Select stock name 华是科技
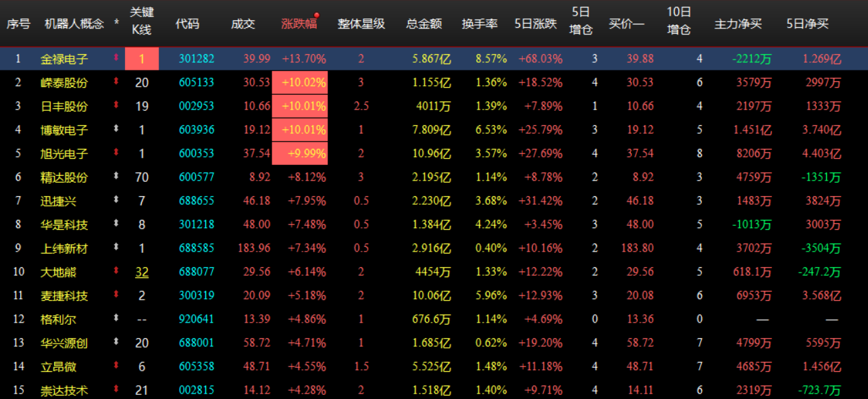This screenshot has height=399, width=868. click(65, 225)
